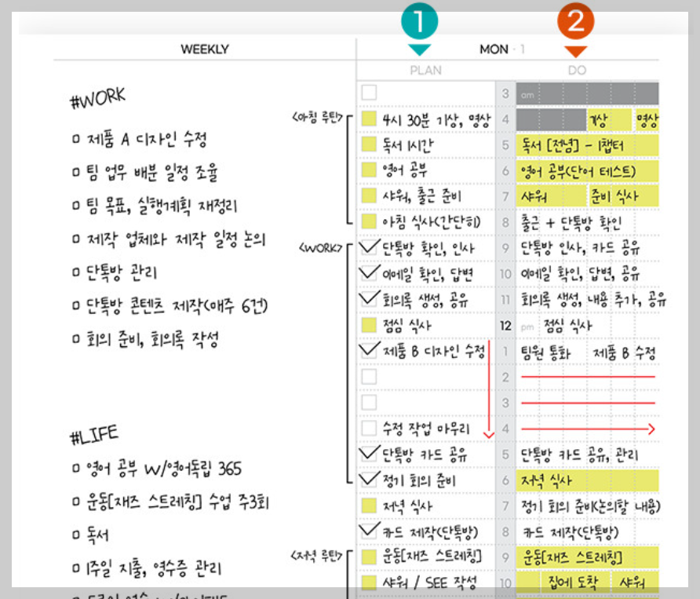The image size is (700, 599).
Task: Click the #LIFE section title
Action: [x=94, y=435]
